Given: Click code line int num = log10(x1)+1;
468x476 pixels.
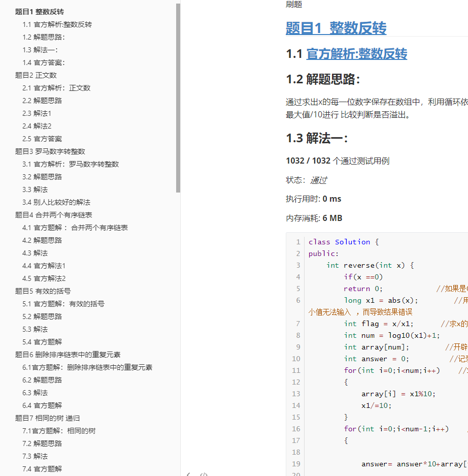Looking at the screenshot, I should [392, 335].
